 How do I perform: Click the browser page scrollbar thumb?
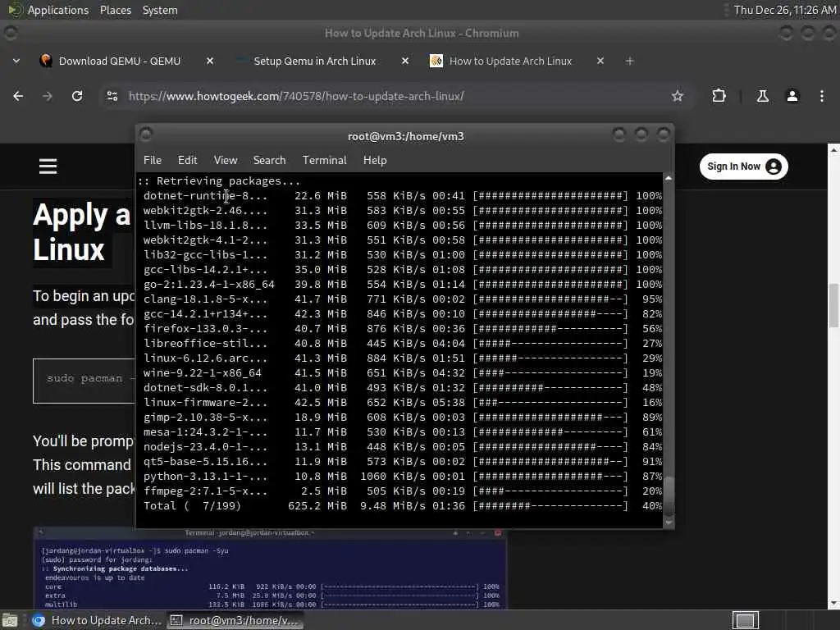(833, 305)
